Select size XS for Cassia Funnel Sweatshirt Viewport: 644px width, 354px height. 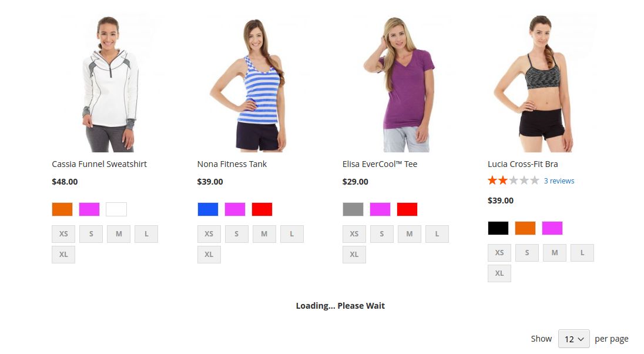point(63,234)
